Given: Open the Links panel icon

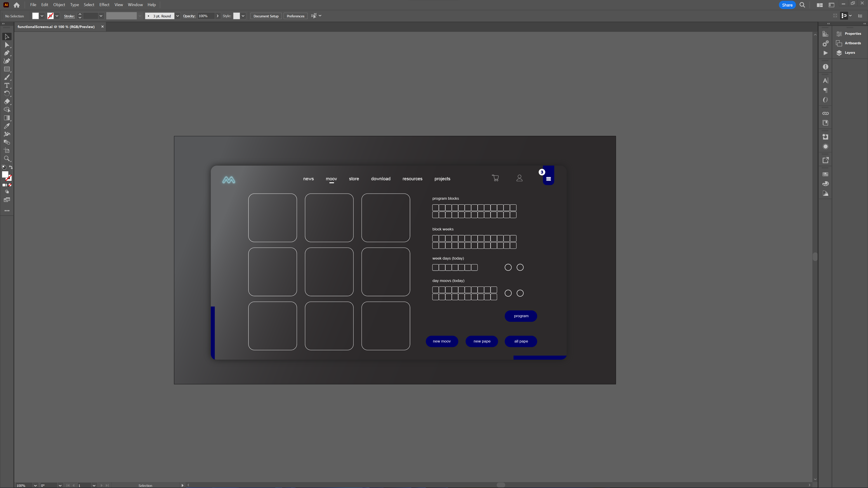Looking at the screenshot, I should [x=825, y=113].
